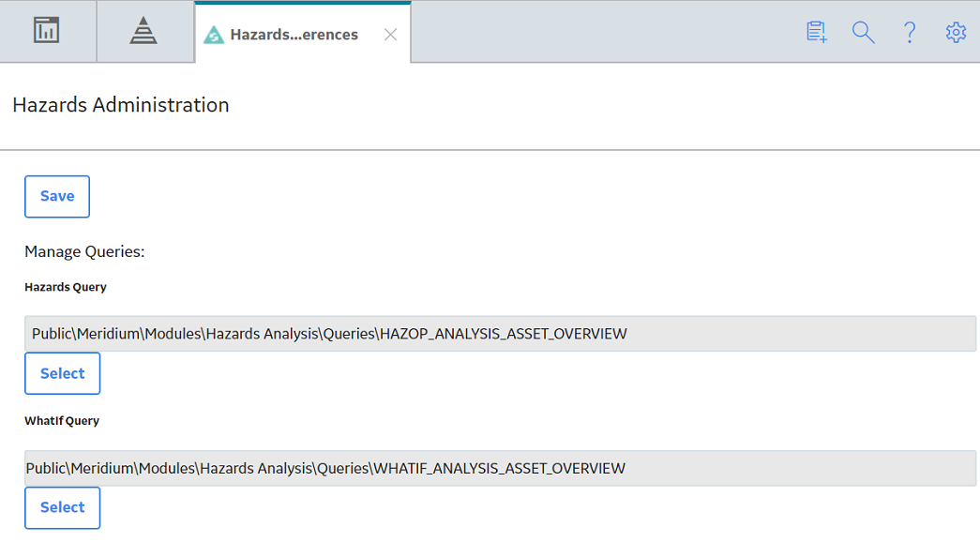Click the Hazards triangle icon in tab
Screen dimensions: 980x557
pos(214,35)
